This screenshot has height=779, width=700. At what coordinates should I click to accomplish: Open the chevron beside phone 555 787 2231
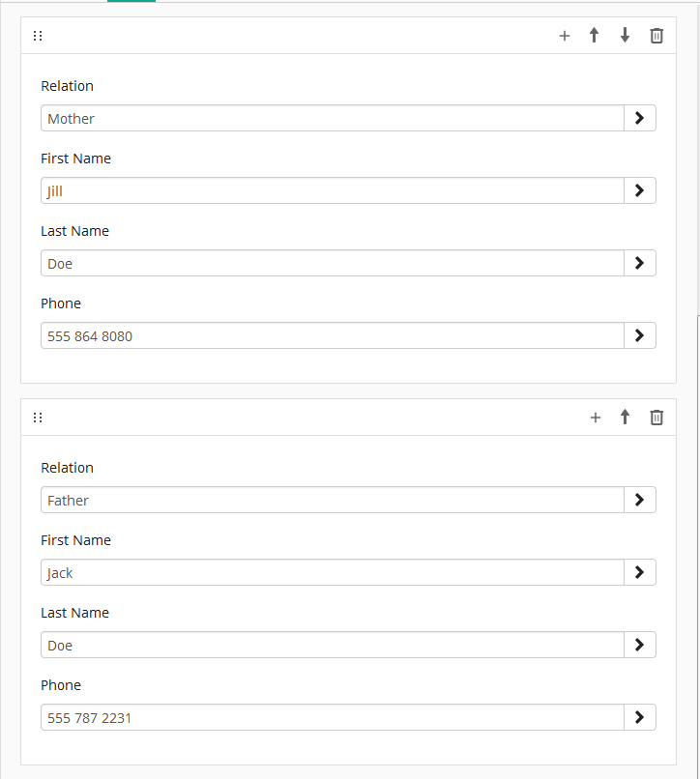640,717
